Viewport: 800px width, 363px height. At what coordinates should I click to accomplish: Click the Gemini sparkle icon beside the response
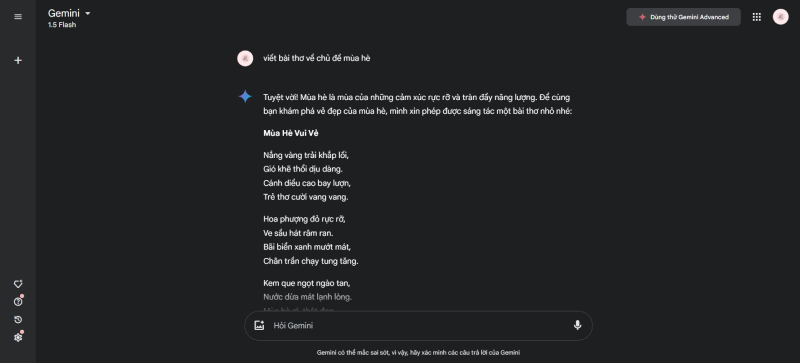(x=245, y=96)
